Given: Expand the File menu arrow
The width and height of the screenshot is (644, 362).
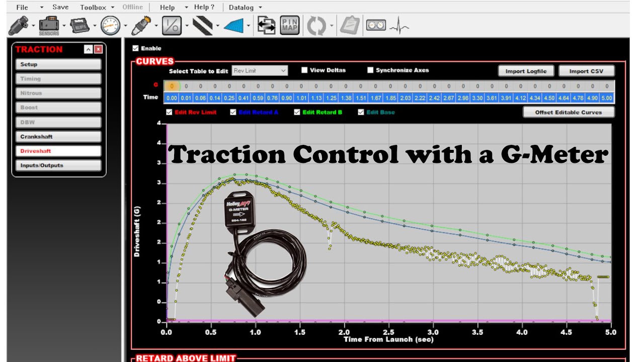Looking at the screenshot, I should 42,8.
